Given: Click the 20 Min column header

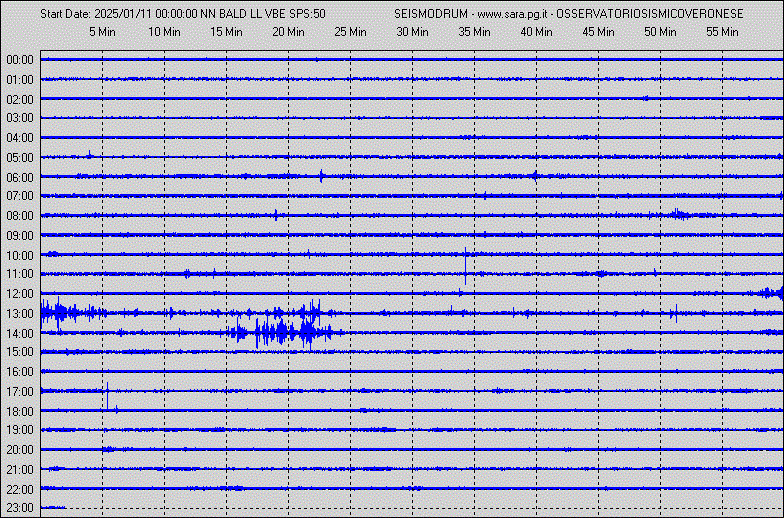Looking at the screenshot, I should (288, 32).
